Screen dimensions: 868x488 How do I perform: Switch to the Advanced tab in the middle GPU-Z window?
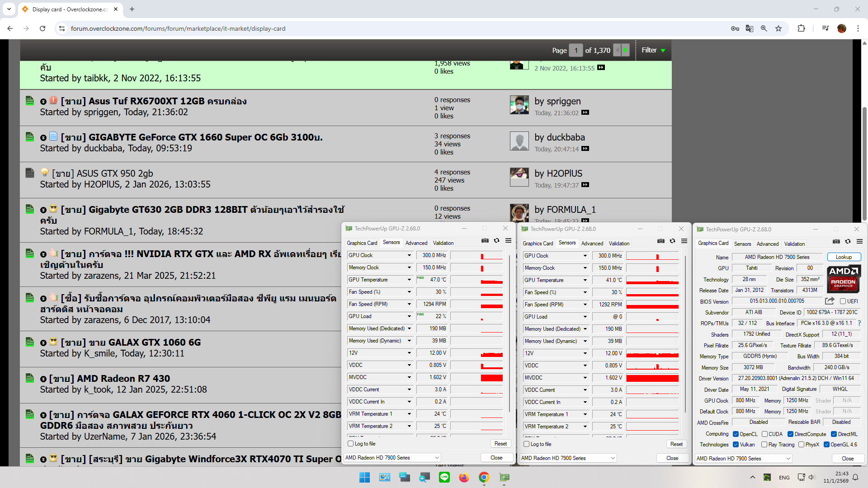(x=592, y=244)
